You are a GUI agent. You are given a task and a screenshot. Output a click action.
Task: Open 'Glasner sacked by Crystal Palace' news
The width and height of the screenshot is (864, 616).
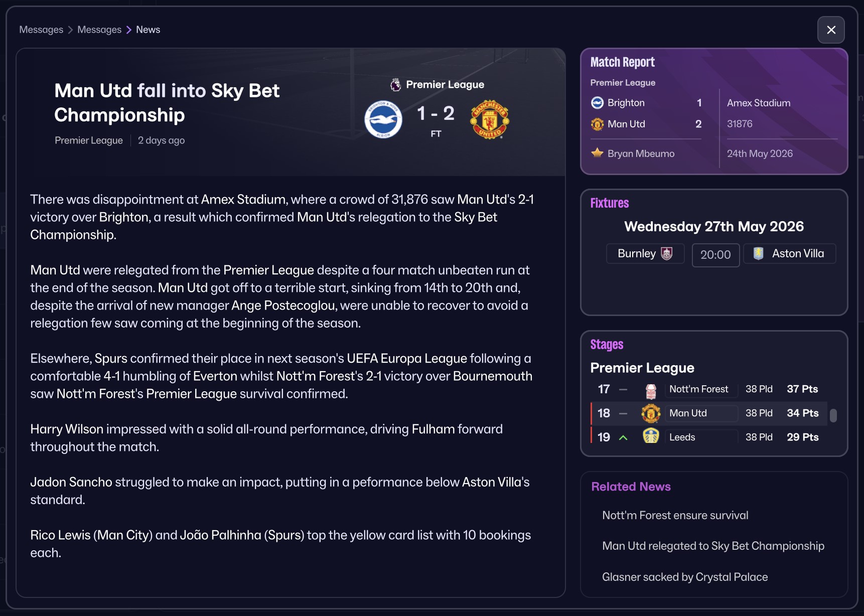pyautogui.click(x=684, y=577)
